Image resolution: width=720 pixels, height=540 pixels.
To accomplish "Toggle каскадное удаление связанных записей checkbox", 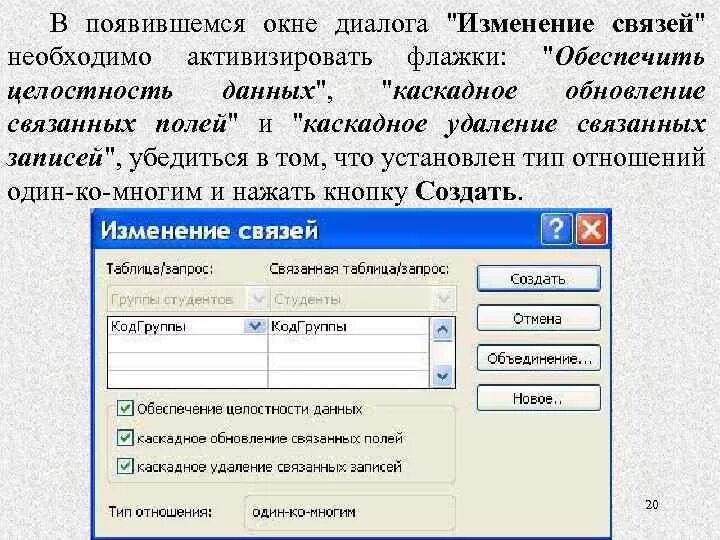I will 125,466.
